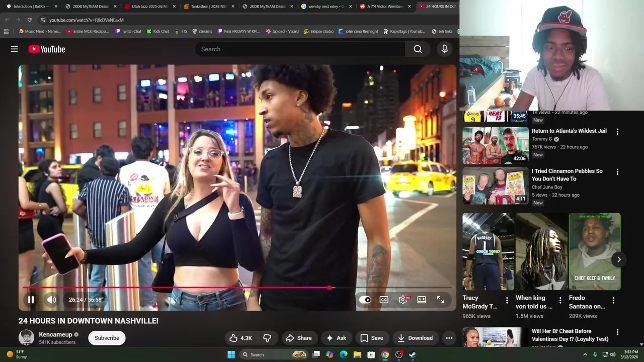The image size is (644, 362).
Task: Switch to theater mode
Action: pyautogui.click(x=422, y=300)
